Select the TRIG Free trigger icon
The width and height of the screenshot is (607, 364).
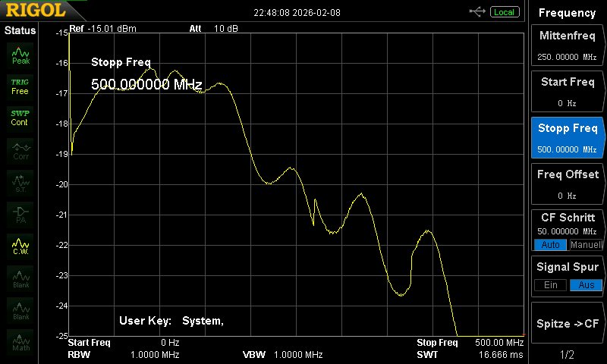(20, 86)
